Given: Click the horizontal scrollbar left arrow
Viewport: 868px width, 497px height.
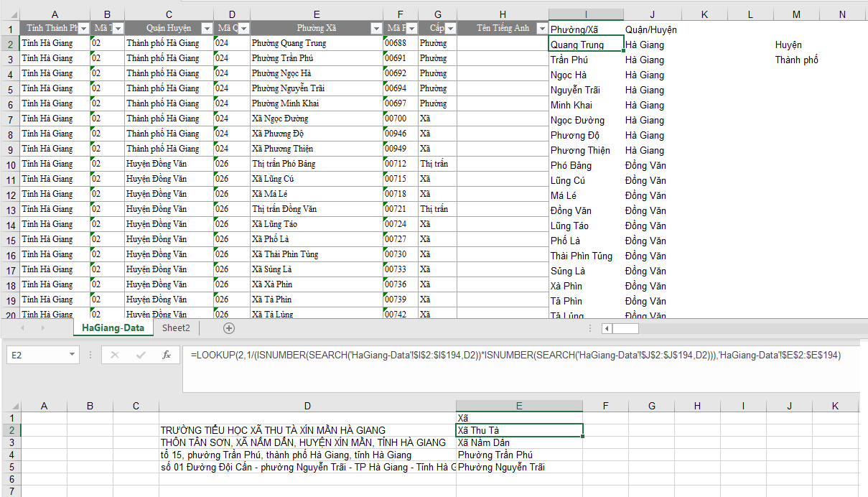Looking at the screenshot, I should (607, 328).
